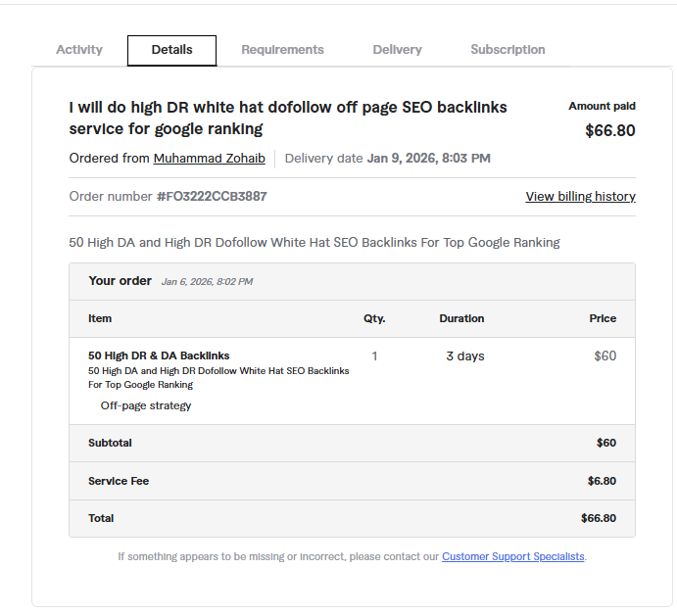Screen dimensions: 677x616
Task: Click the Off-page strategy line
Action: pyautogui.click(x=146, y=405)
